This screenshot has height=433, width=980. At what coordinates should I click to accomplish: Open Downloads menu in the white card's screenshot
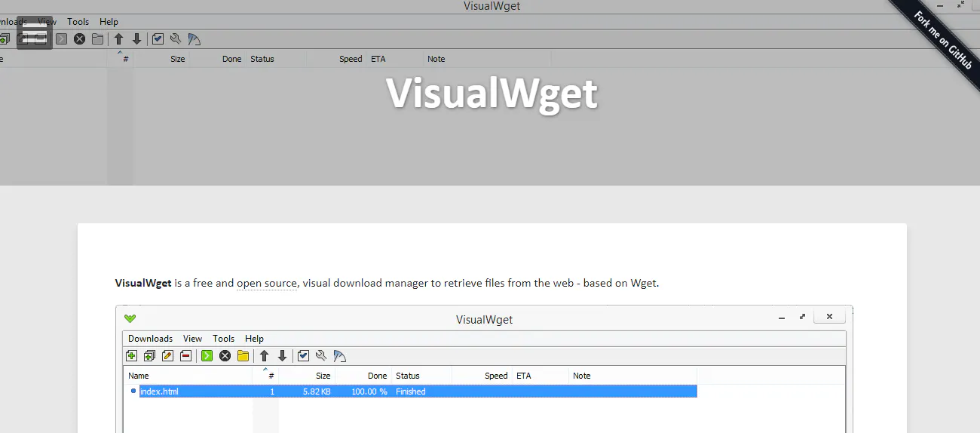pos(150,339)
